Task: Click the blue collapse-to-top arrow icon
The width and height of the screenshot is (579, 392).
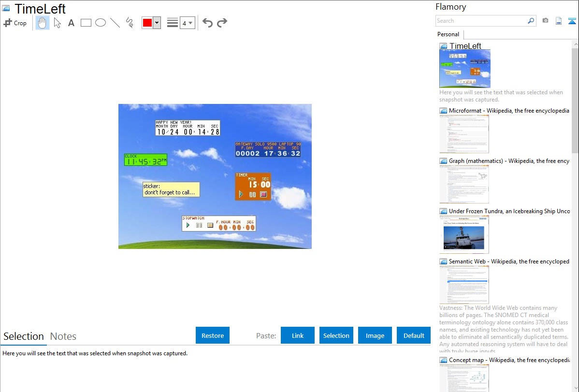Action: [572, 21]
